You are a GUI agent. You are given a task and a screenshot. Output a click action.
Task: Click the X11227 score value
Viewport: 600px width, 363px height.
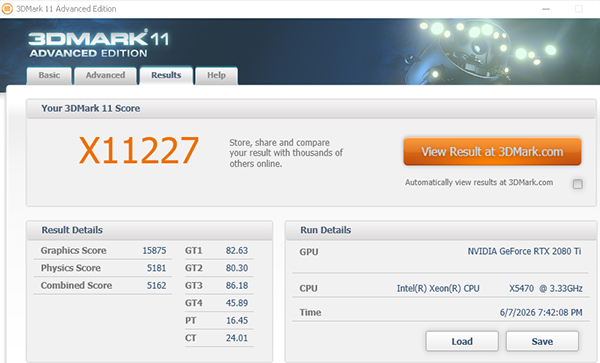click(x=139, y=150)
